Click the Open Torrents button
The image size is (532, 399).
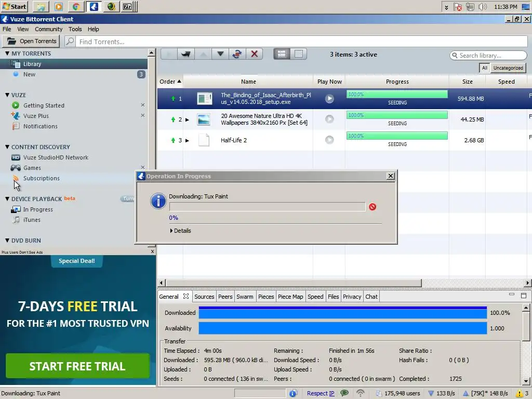[31, 41]
